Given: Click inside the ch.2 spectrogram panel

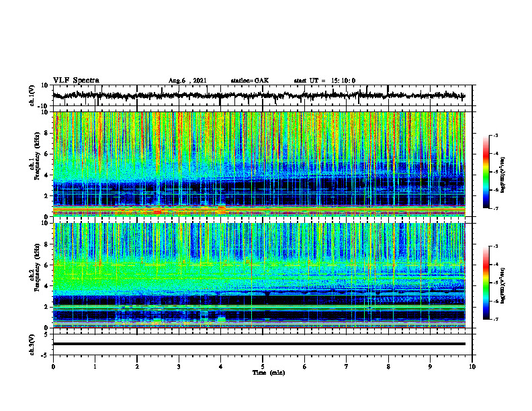Looking at the screenshot, I should click(x=259, y=275).
